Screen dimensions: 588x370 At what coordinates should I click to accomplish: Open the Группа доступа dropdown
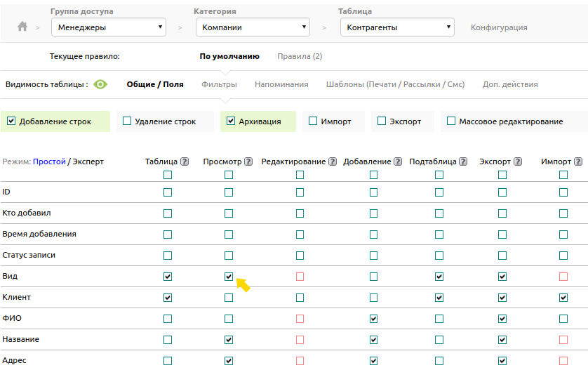click(x=108, y=27)
